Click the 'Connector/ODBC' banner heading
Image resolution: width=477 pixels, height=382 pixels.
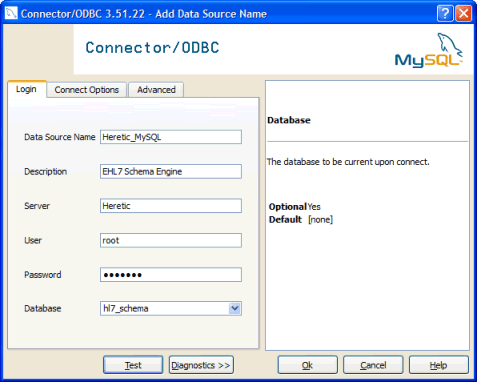coord(152,48)
